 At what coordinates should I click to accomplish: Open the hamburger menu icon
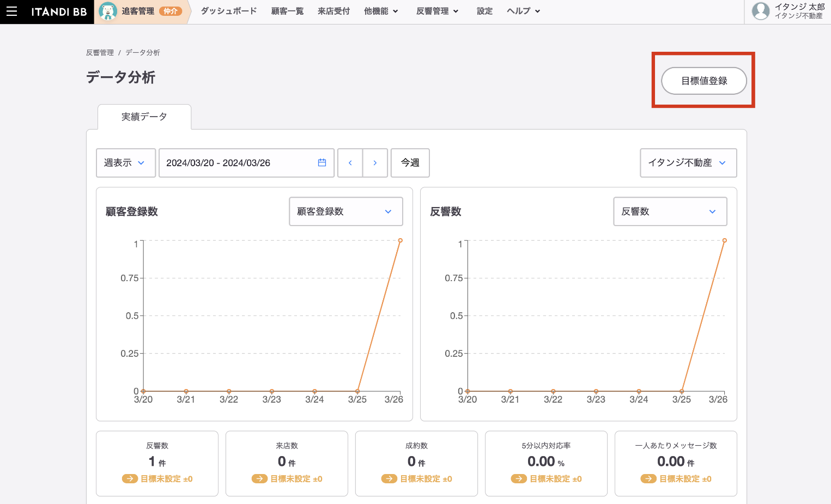click(11, 11)
